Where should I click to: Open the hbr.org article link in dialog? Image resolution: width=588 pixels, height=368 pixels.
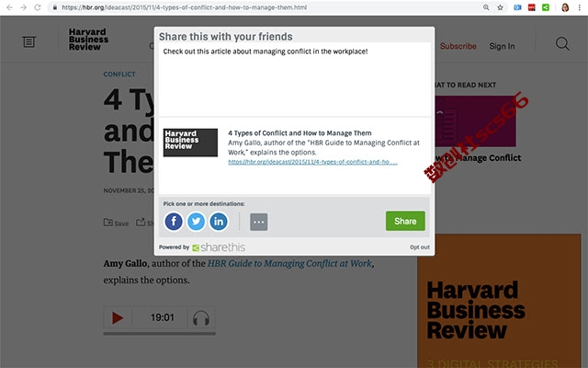pyautogui.click(x=312, y=162)
